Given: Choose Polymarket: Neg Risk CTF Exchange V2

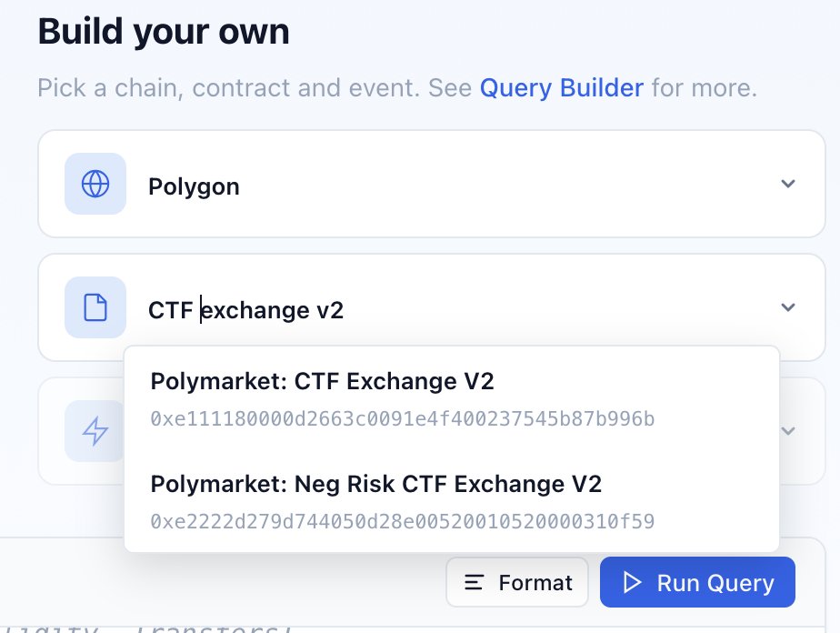Looking at the screenshot, I should pos(452,501).
